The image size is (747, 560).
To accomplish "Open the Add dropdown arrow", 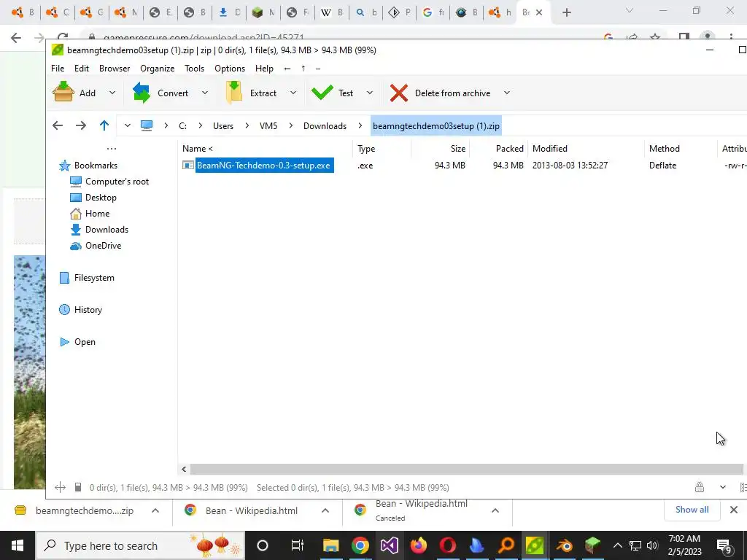I will pyautogui.click(x=112, y=93).
